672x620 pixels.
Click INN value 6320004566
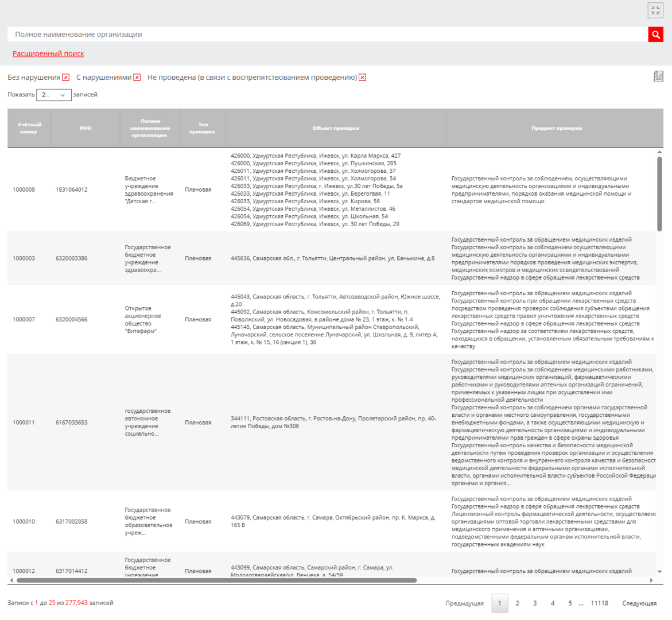[72, 319]
